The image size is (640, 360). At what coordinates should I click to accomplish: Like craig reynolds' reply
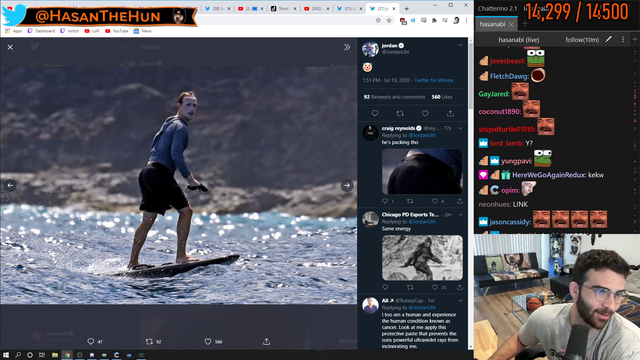tap(435, 201)
